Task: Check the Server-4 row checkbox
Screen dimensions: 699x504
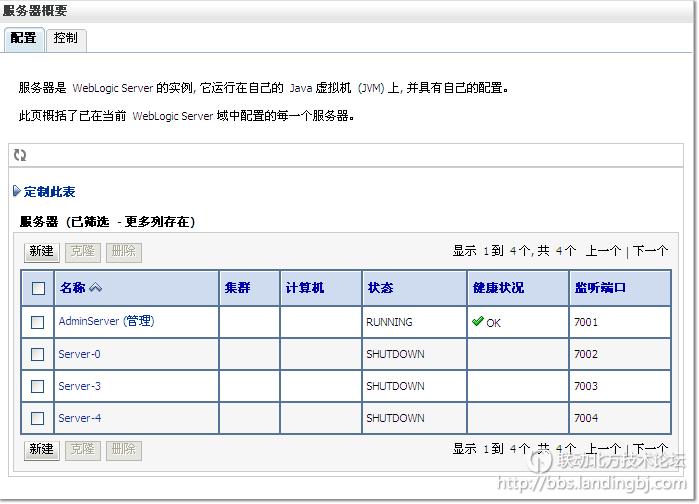Action: pyautogui.click(x=37, y=418)
